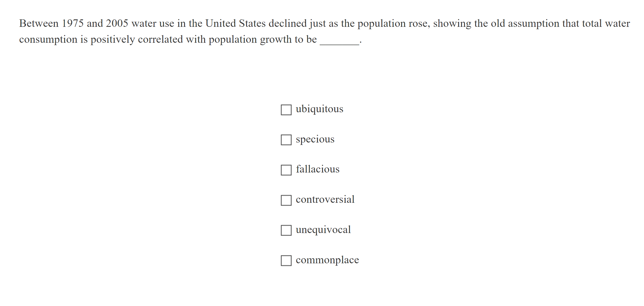This screenshot has width=644, height=306.
Task: Select the fallacious checkbox
Action: pos(286,170)
